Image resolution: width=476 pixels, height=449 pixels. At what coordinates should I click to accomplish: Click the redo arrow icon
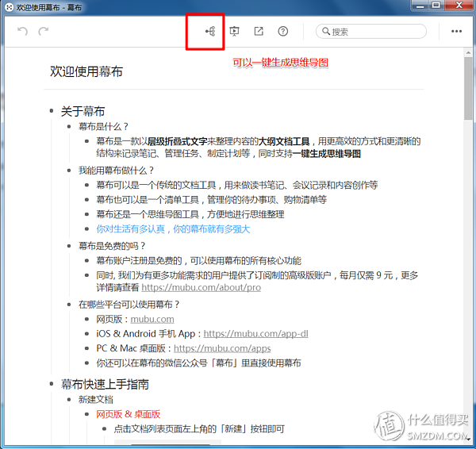[x=43, y=31]
